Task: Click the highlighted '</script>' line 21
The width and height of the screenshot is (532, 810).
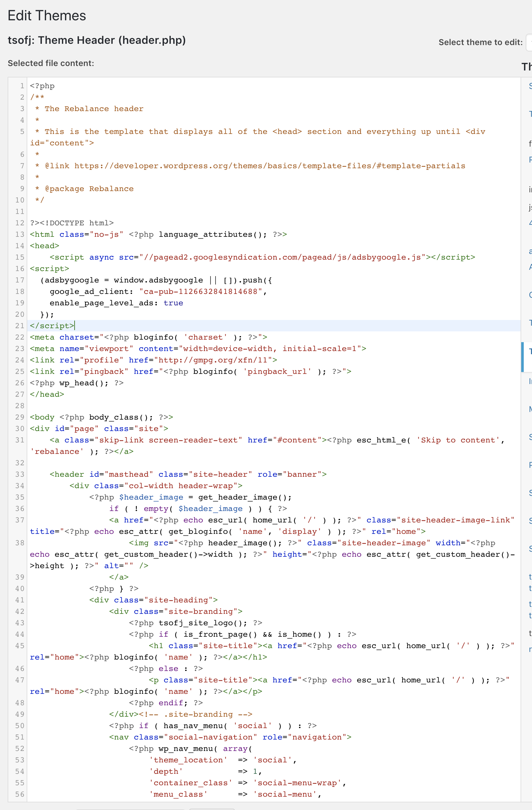Action: 52,326
